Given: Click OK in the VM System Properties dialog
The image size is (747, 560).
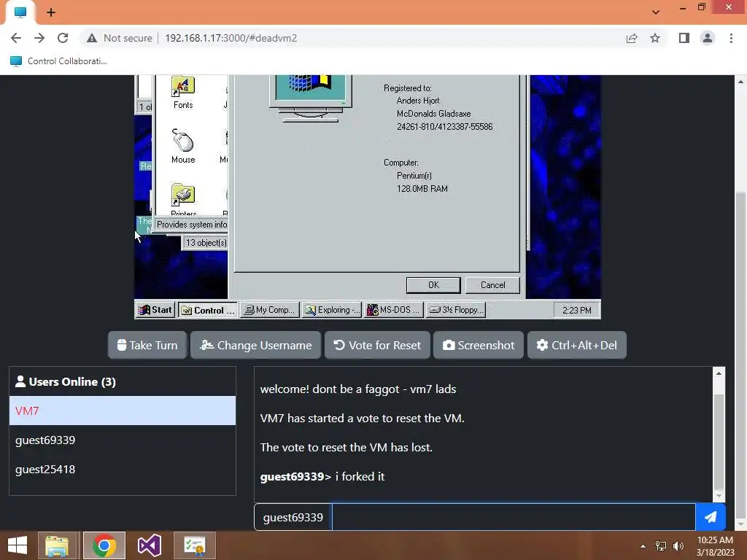Looking at the screenshot, I should coord(433,285).
